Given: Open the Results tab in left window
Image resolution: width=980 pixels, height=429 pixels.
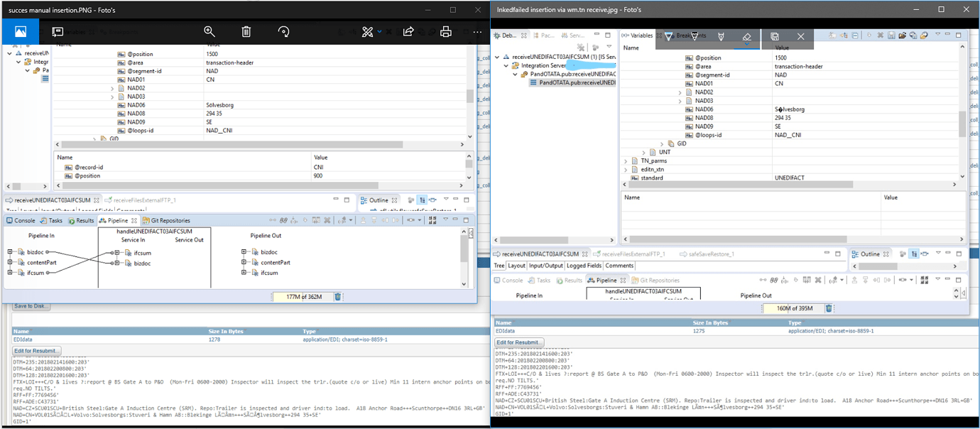Looking at the screenshot, I should pyautogui.click(x=81, y=221).
